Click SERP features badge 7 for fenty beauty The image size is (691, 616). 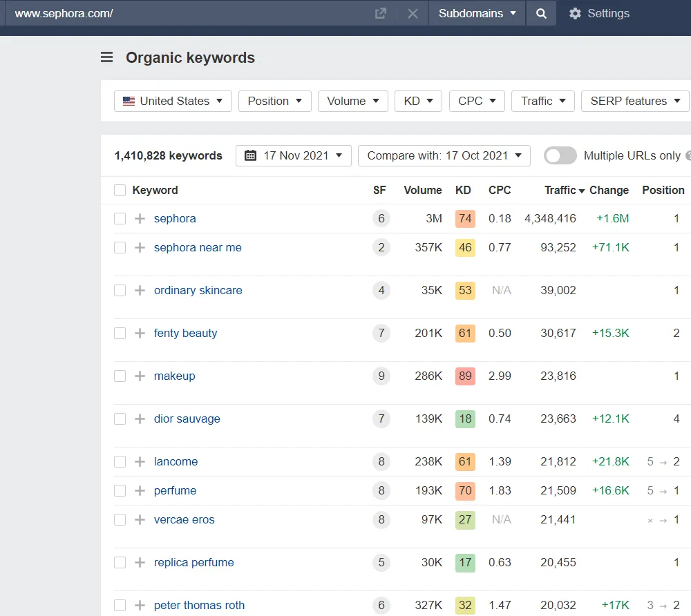[x=381, y=333]
